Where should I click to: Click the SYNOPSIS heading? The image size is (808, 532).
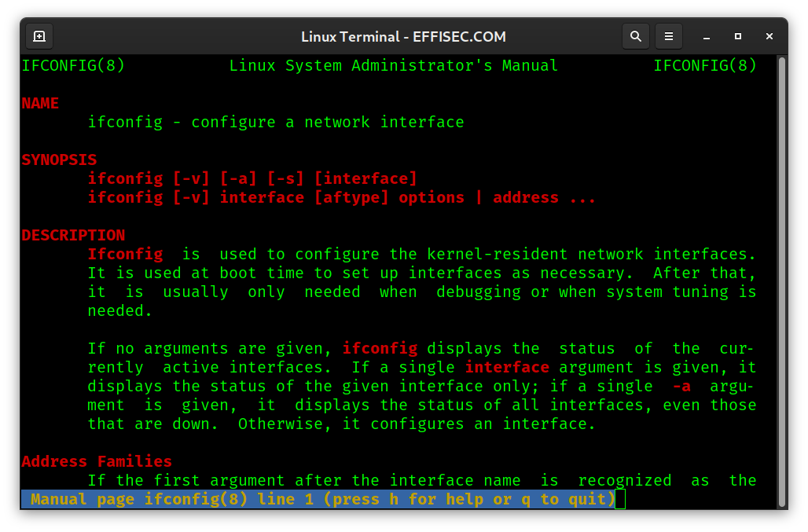[59, 160]
